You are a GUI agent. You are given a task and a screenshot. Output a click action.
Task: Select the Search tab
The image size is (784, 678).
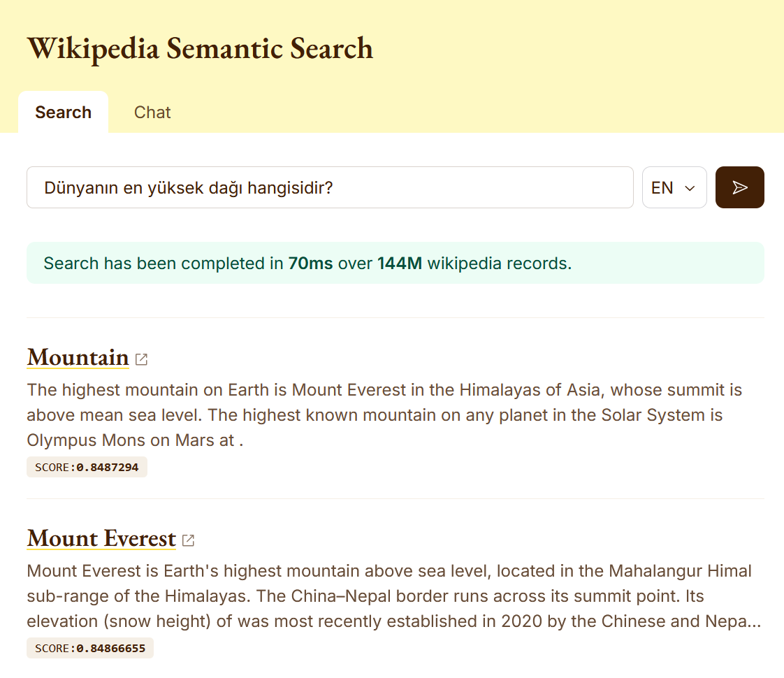coord(63,113)
